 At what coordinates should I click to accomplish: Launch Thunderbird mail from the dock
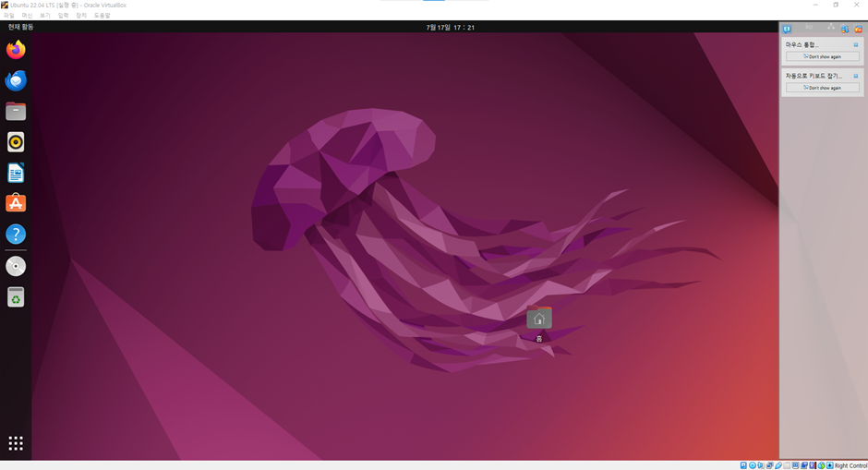tap(16, 81)
